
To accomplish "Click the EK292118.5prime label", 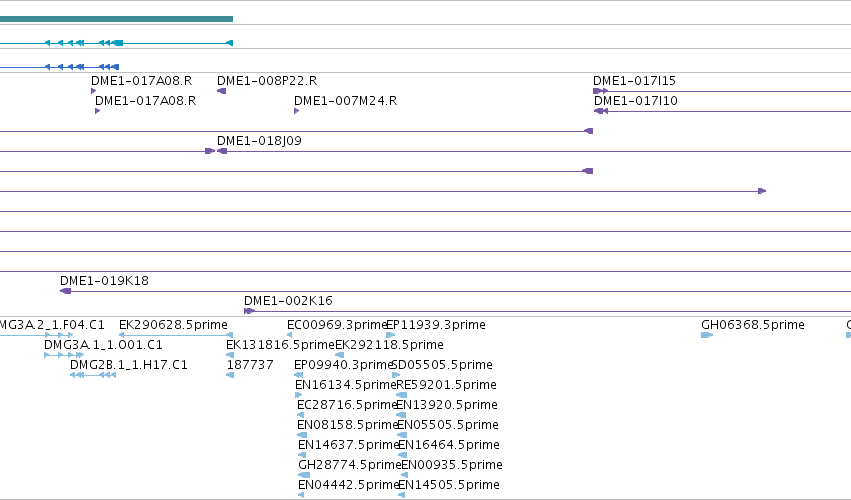I will (x=389, y=345).
